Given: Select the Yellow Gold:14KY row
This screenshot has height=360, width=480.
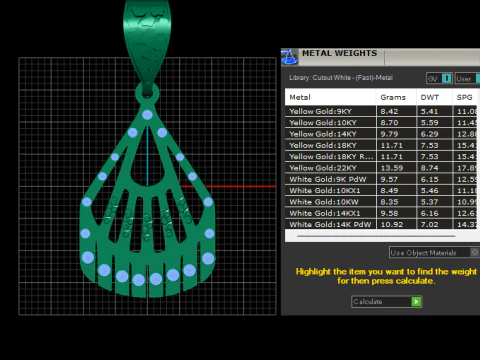Looking at the screenshot, I should coord(381,134).
